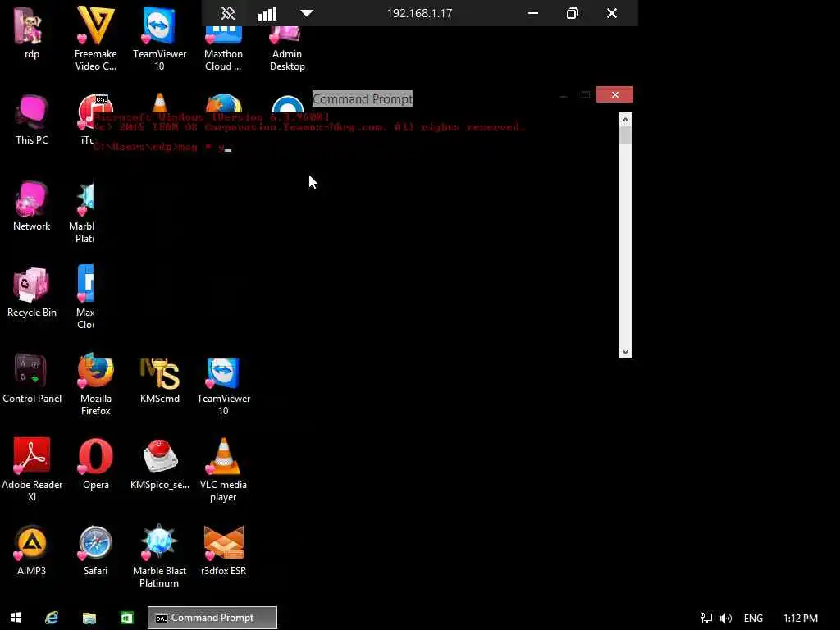840x630 pixels.
Task: Expand the connection bar dropdown arrow
Action: click(307, 13)
